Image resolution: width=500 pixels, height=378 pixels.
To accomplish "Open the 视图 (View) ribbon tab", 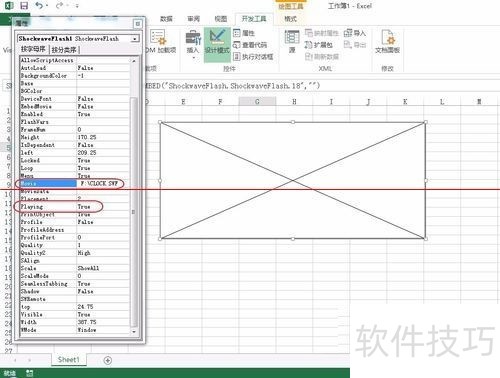I will click(221, 19).
